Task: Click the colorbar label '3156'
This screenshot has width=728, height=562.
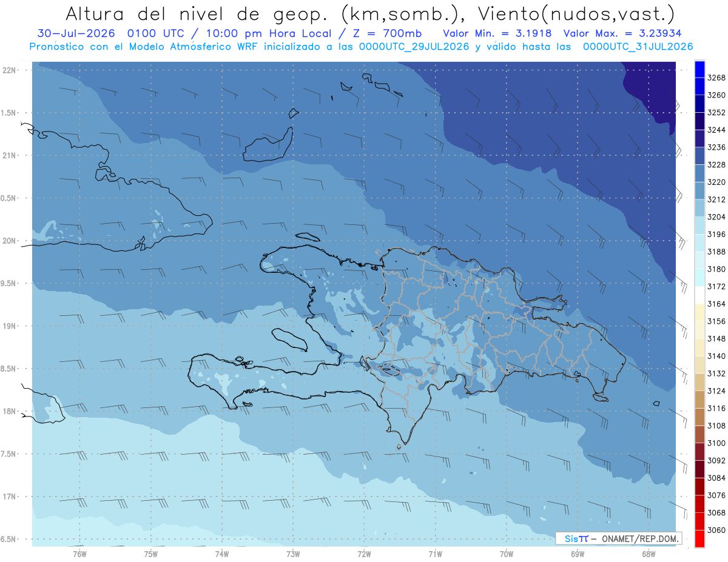Action: coord(716,321)
